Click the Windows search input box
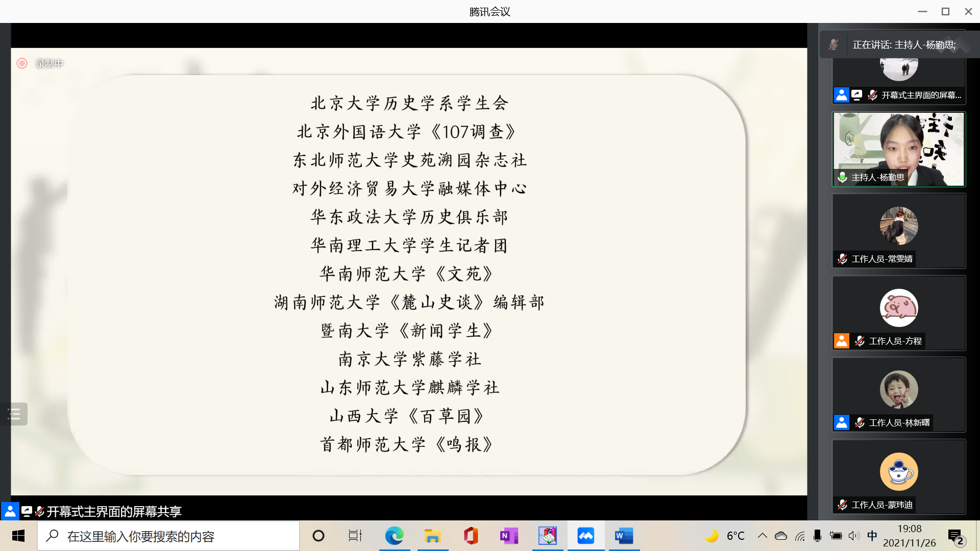Viewport: 980px width, 551px height. click(168, 536)
